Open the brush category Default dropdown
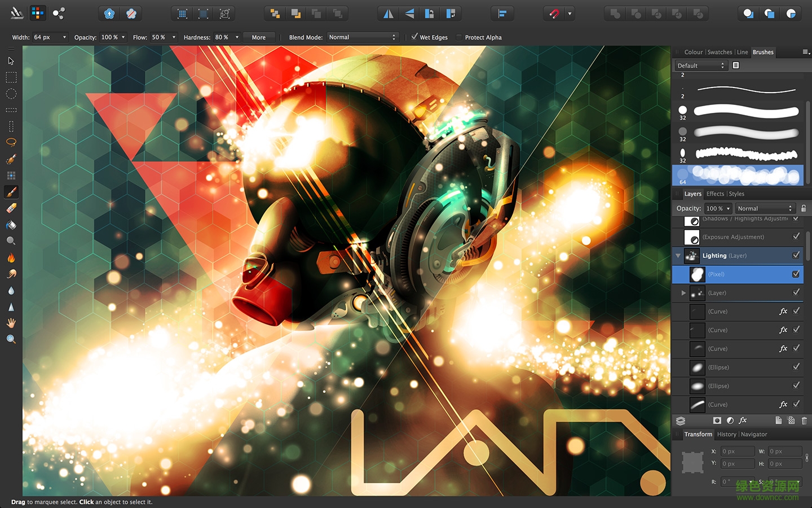This screenshot has width=812, height=508. pos(700,65)
